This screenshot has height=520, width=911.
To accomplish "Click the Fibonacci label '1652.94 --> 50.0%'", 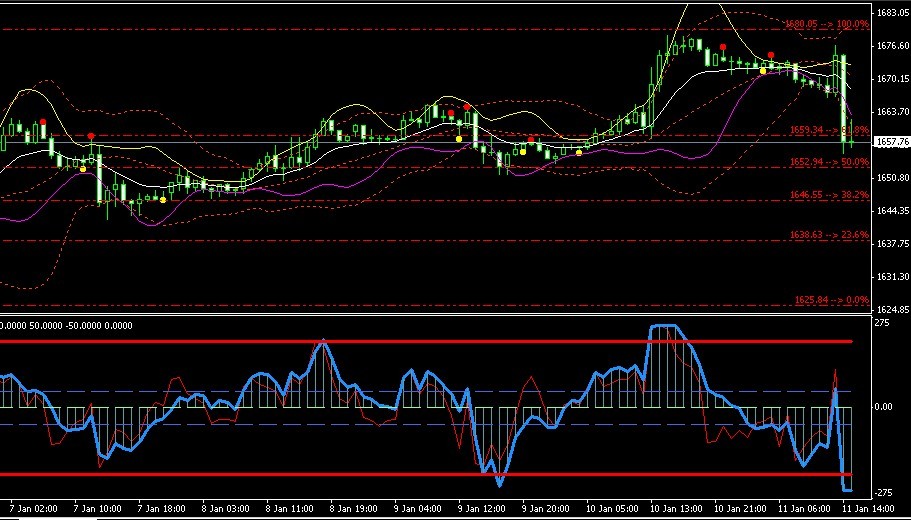I will [829, 162].
